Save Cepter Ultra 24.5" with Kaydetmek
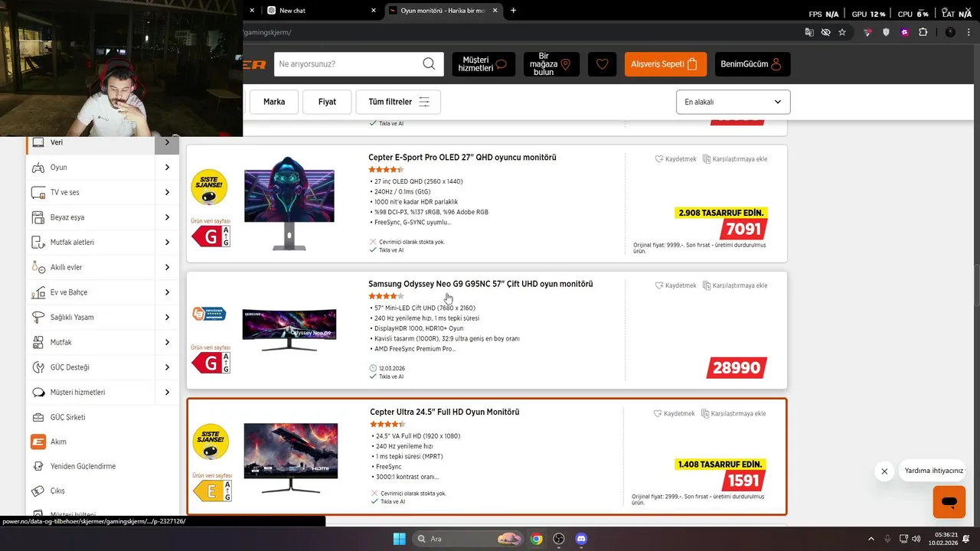 [675, 414]
